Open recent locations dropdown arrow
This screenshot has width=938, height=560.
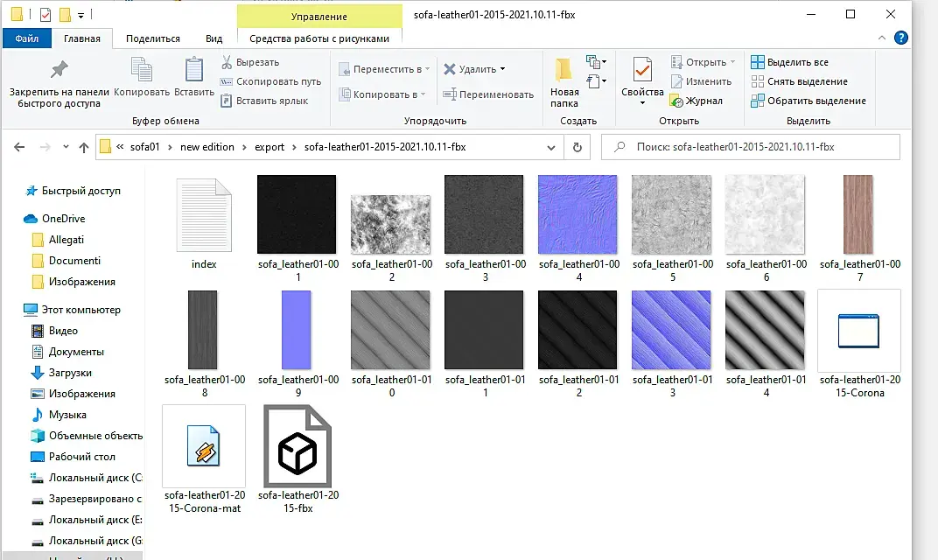pyautogui.click(x=66, y=147)
